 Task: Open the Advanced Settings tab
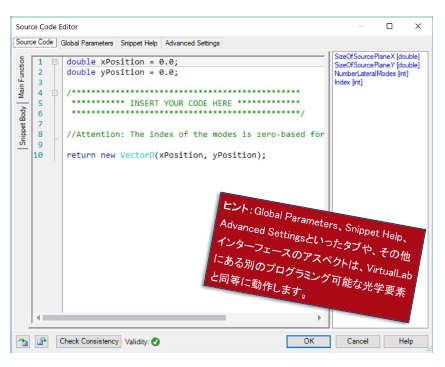click(x=192, y=43)
